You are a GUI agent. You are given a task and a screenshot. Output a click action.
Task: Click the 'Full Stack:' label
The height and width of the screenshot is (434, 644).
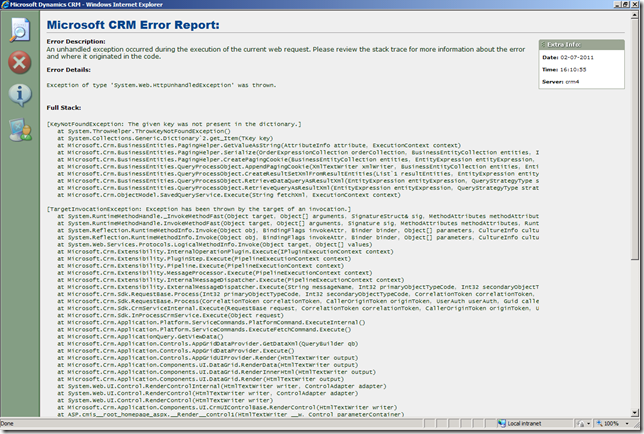click(64, 108)
